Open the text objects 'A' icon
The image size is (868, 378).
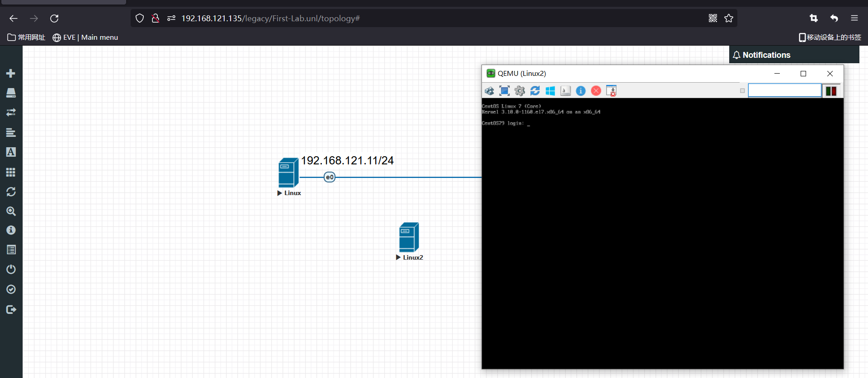tap(11, 152)
